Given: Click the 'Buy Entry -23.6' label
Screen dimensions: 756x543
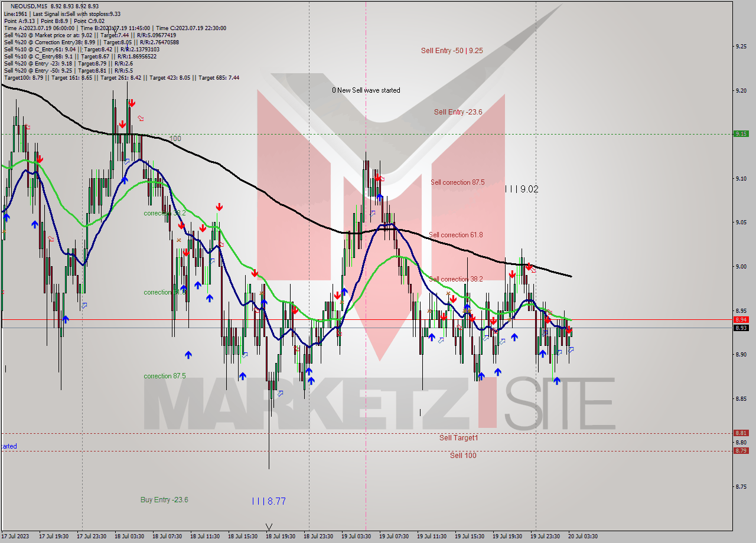Looking at the screenshot, I should coord(164,500).
